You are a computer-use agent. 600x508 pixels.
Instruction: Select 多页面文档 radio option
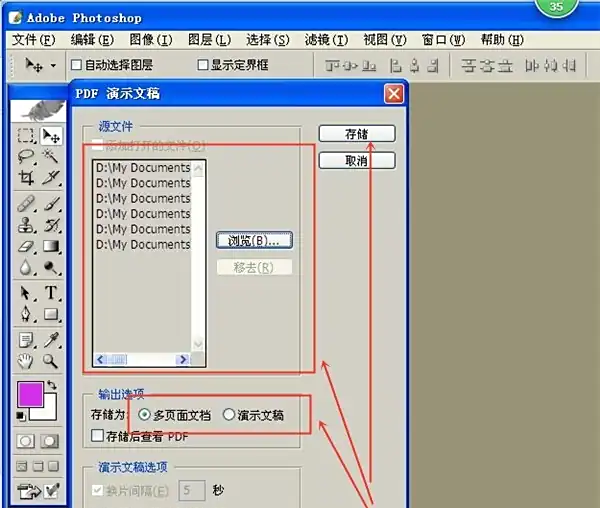pos(144,414)
